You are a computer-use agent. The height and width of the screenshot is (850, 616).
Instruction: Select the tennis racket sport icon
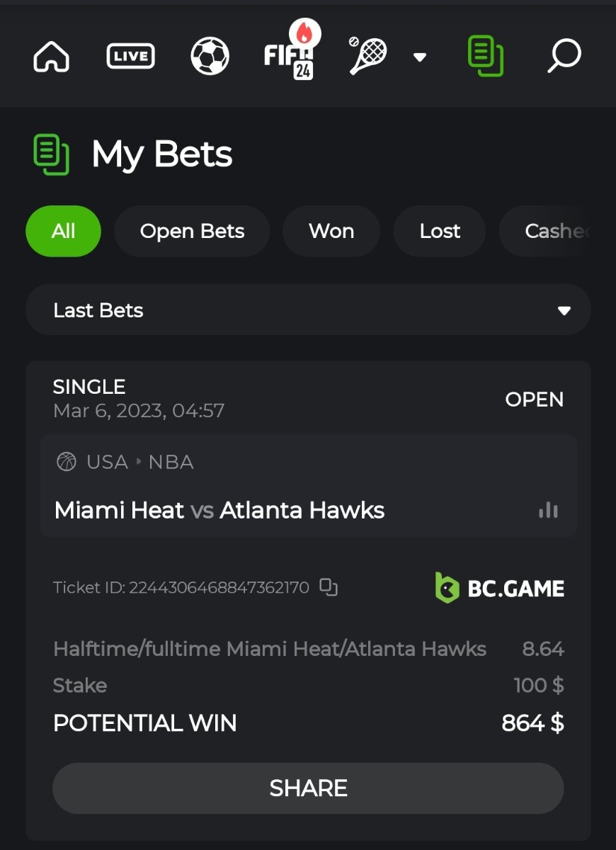pyautogui.click(x=369, y=56)
